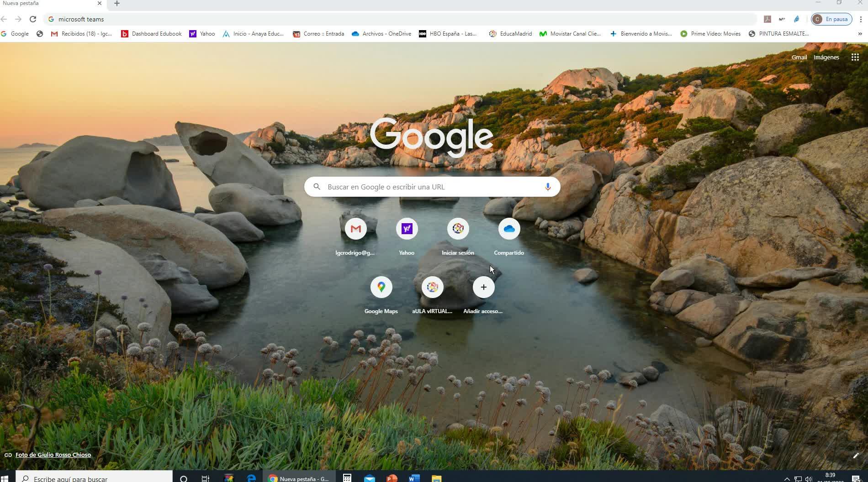Open the Movistar+ extension icon
This screenshot has height=482, width=868.
[782, 19]
